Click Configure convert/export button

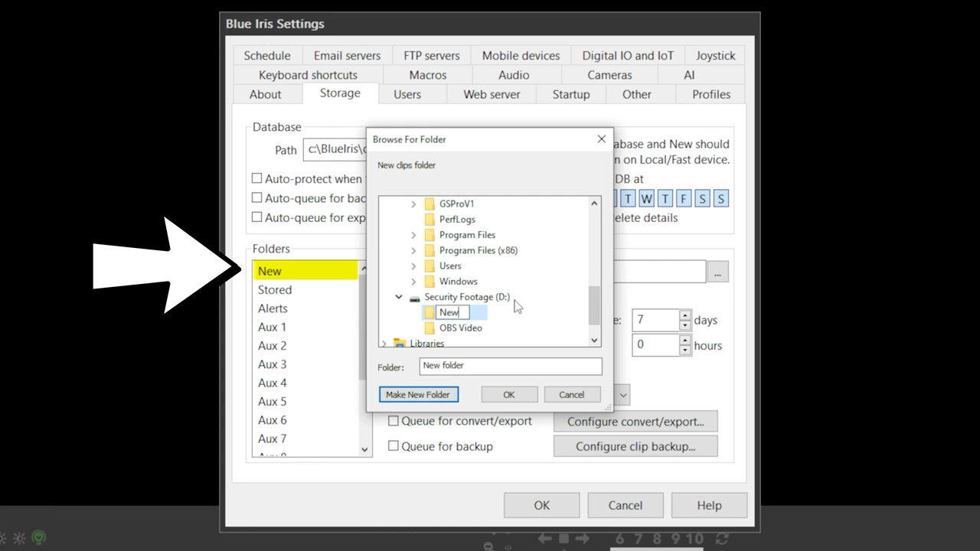(635, 422)
